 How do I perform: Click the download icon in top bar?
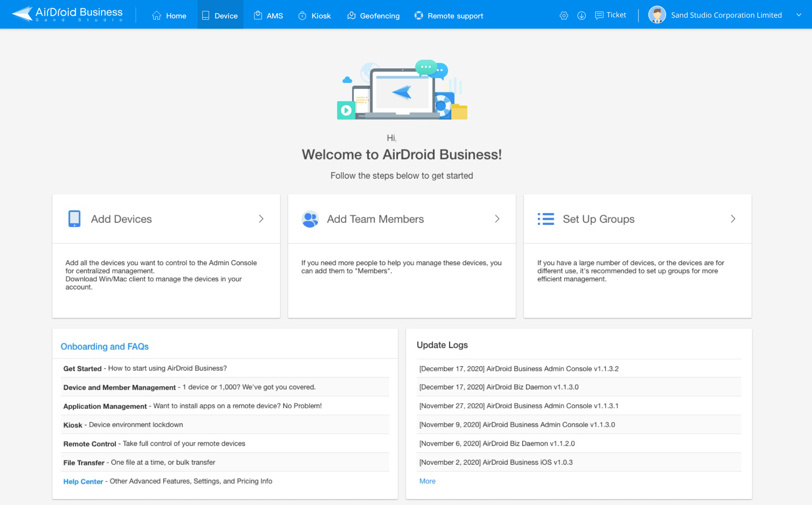[x=581, y=15]
